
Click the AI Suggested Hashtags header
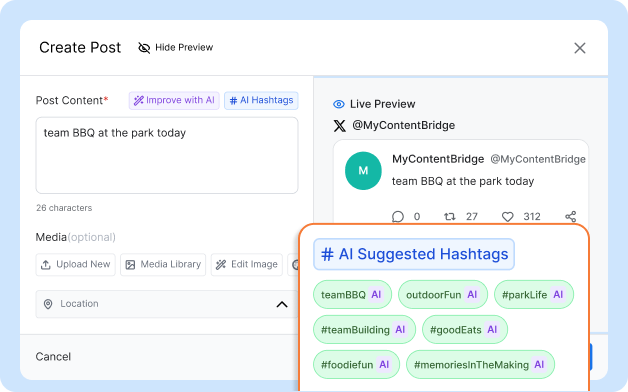(x=414, y=254)
